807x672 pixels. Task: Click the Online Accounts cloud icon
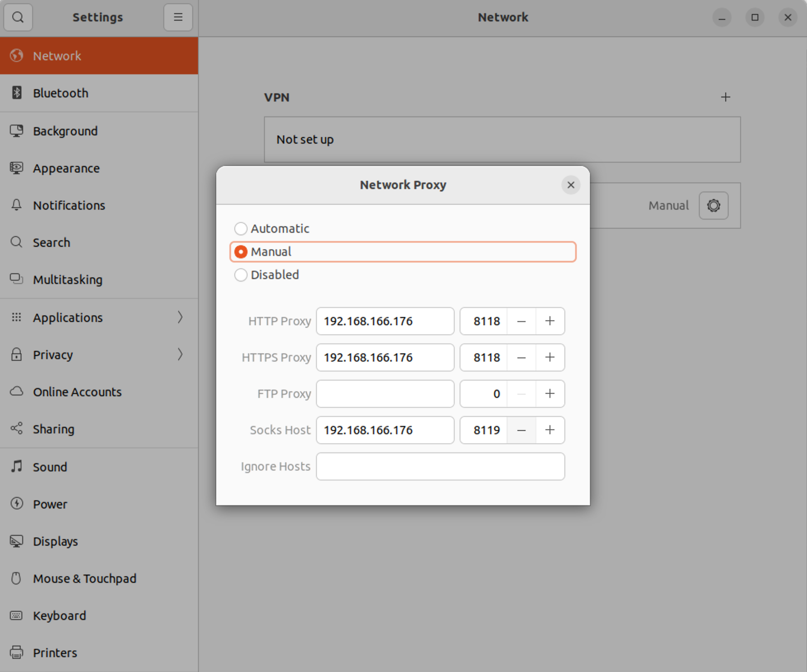pos(17,392)
